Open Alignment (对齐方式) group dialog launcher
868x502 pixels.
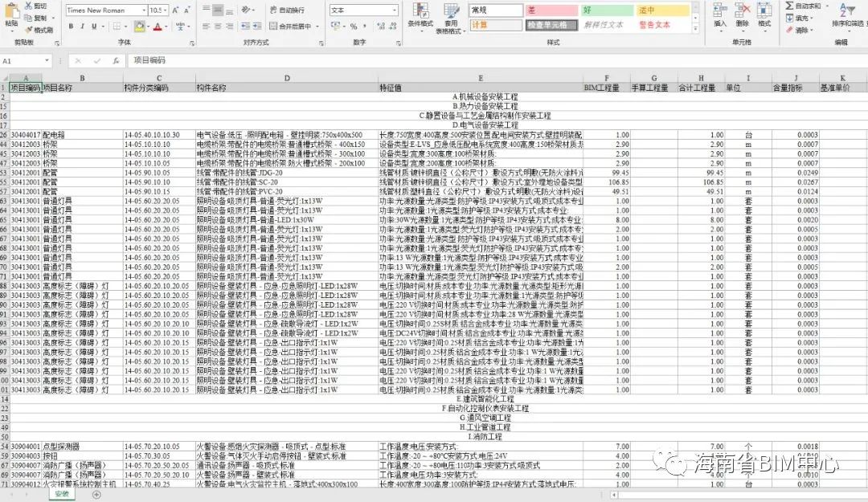[x=321, y=43]
